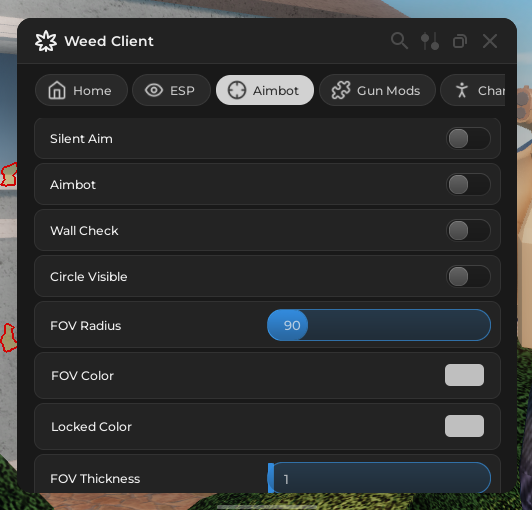The height and width of the screenshot is (510, 532).
Task: Click the Weed Client leaf logo
Action: click(x=46, y=41)
